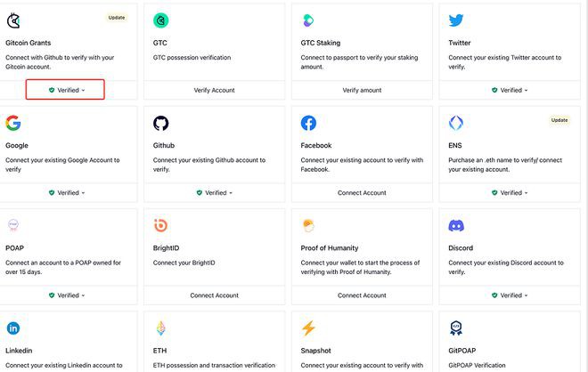Screen dimensions: 588x372
Task: Click the GTC Staking logo icon
Action: click(308, 20)
